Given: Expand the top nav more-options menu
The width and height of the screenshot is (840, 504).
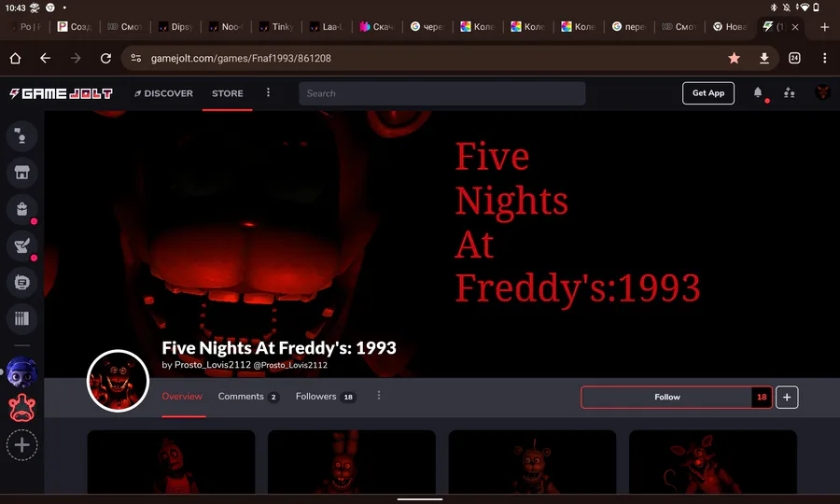Looking at the screenshot, I should pos(269,92).
